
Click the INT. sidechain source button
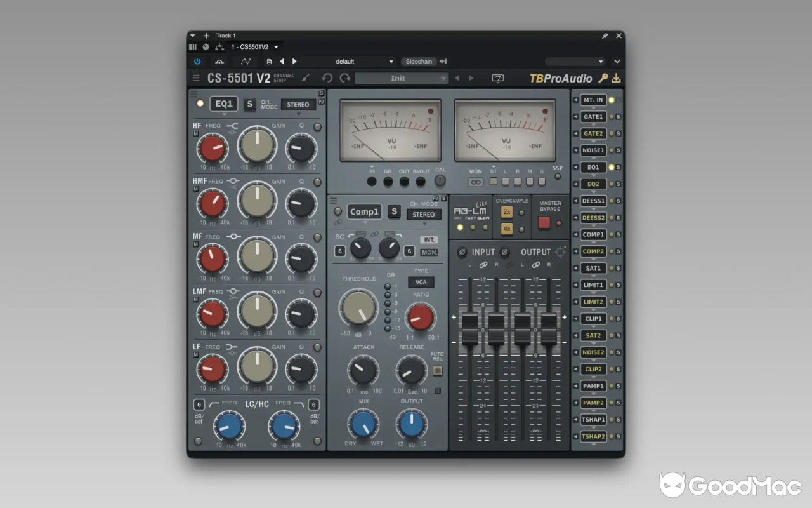tap(429, 240)
